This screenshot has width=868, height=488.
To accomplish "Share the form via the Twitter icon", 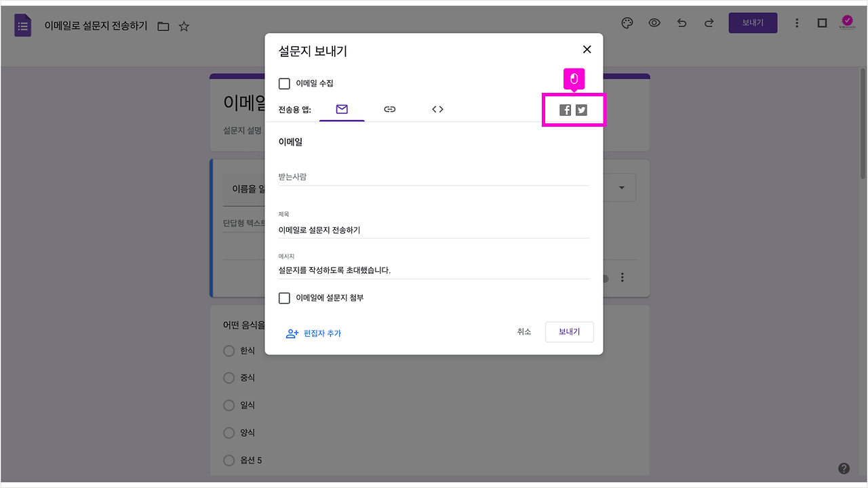I will click(582, 109).
